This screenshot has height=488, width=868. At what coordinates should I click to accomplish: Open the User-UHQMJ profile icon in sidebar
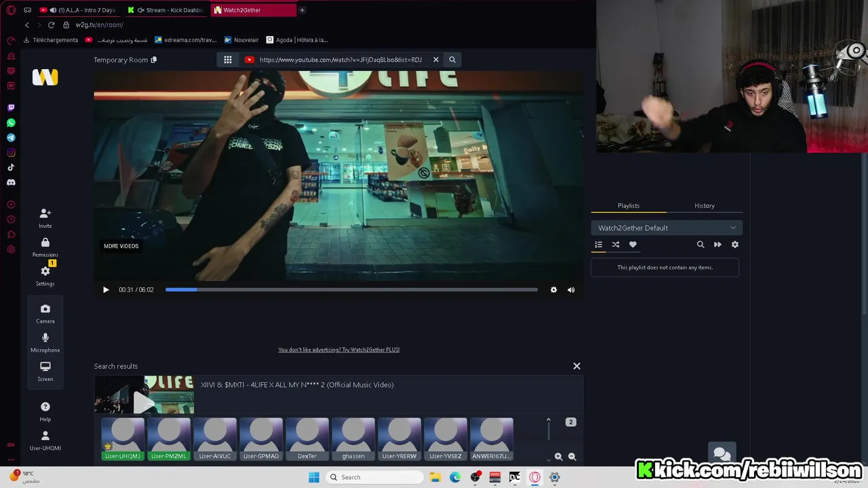(x=45, y=440)
